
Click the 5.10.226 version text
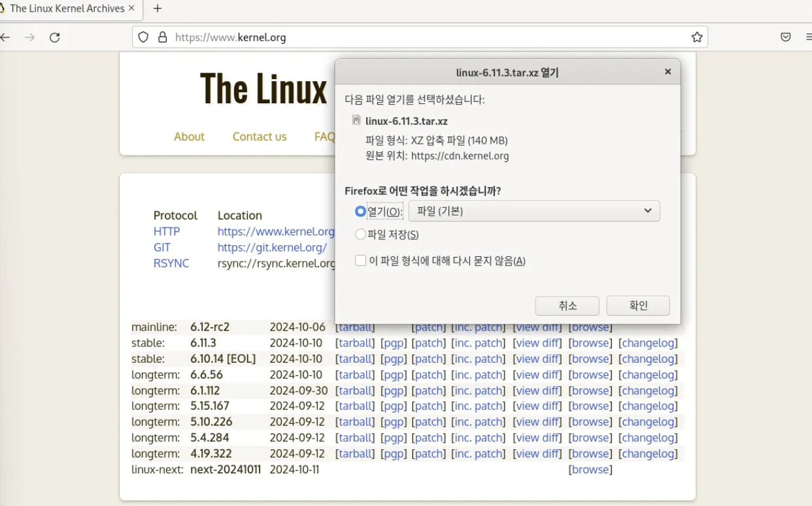coord(211,422)
